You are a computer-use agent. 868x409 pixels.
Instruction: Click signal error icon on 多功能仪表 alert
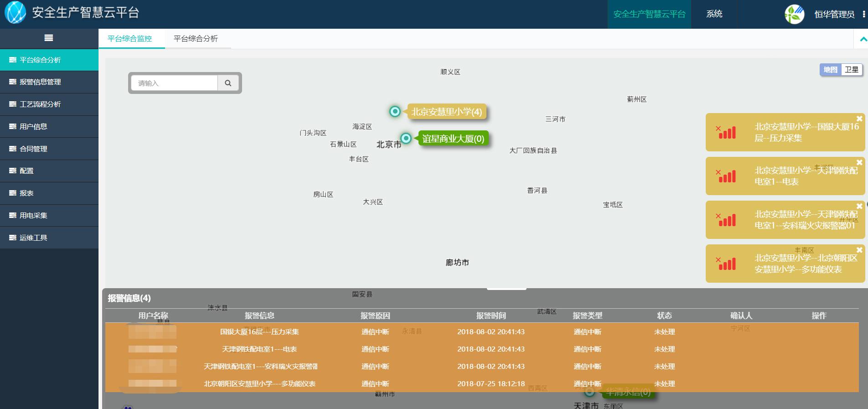726,264
